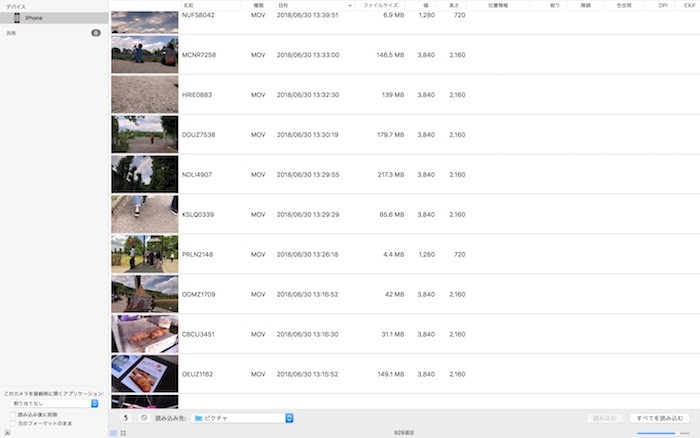Select the iPhone device icon in sidebar
Image resolution: width=700 pixels, height=438 pixels.
pyautogui.click(x=17, y=18)
